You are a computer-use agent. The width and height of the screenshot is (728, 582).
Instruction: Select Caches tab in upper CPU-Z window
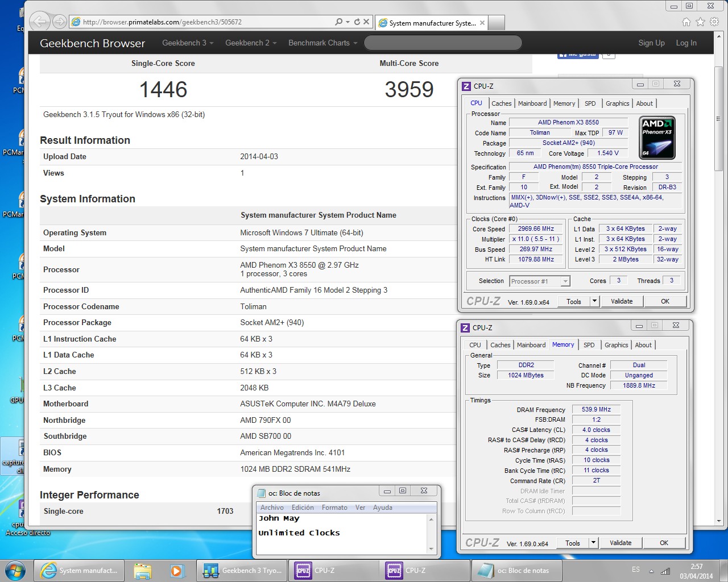502,103
